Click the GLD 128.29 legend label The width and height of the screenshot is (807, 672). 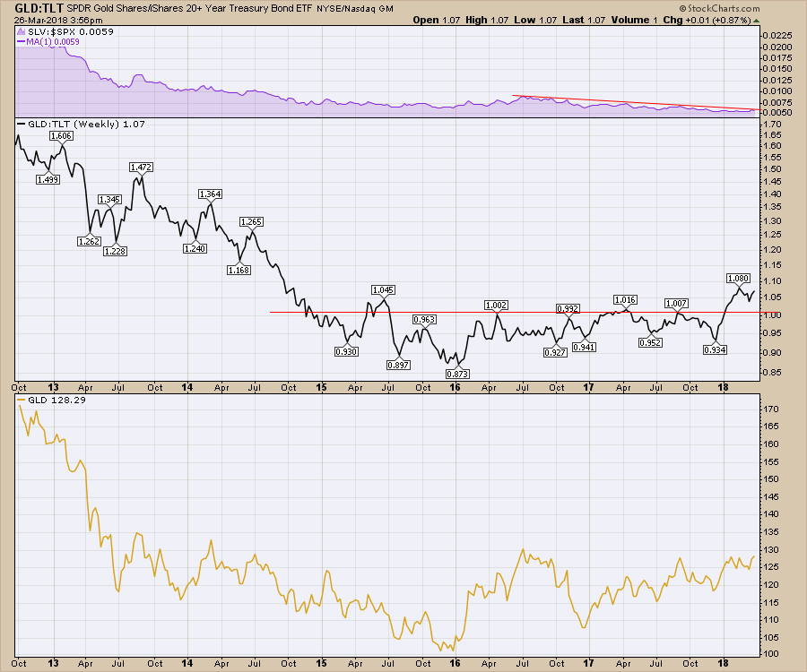(x=56, y=400)
